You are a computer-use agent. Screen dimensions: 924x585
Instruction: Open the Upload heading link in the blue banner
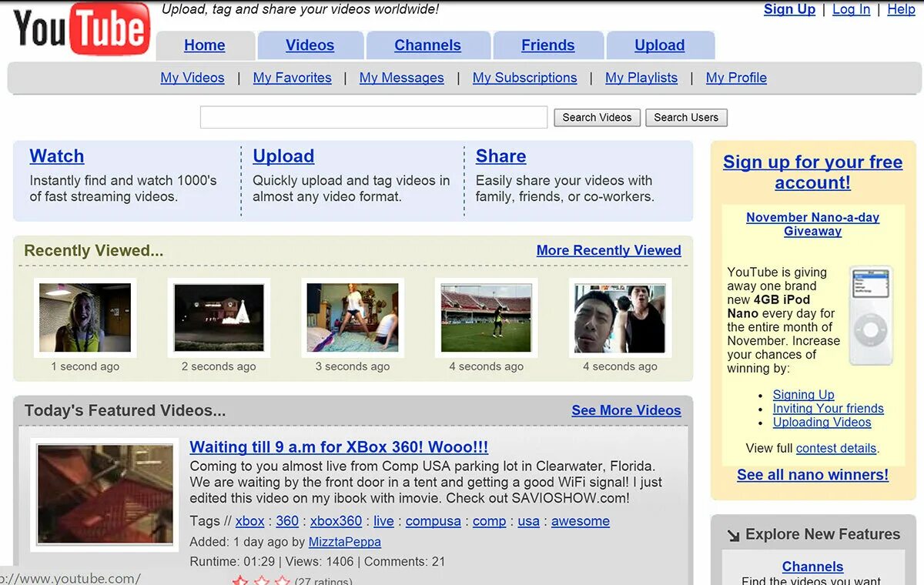click(x=283, y=156)
